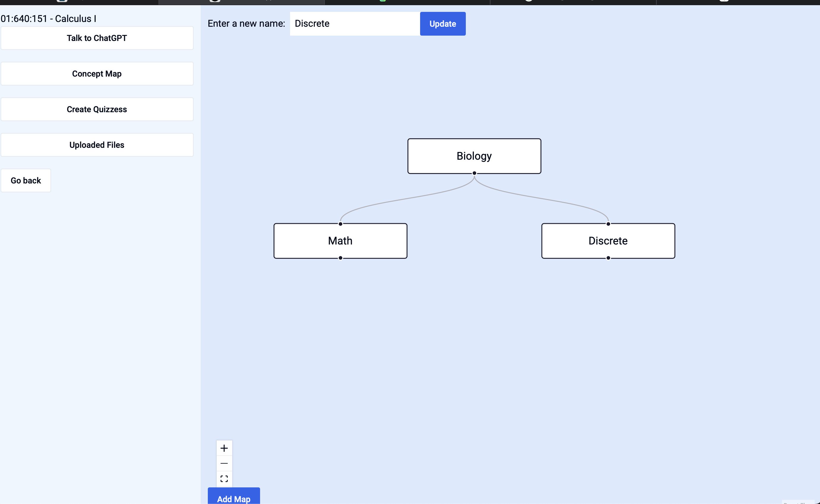Click the zoom out minus control

[x=224, y=463]
